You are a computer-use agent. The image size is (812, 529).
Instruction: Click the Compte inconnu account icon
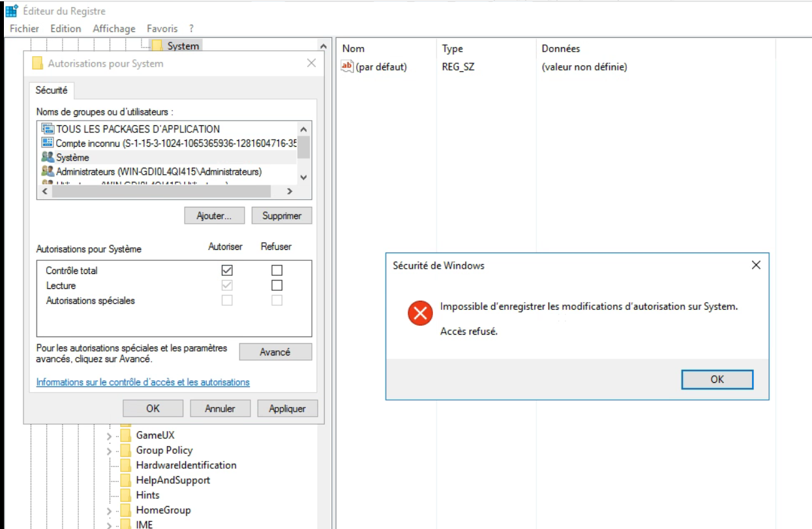[x=47, y=143]
